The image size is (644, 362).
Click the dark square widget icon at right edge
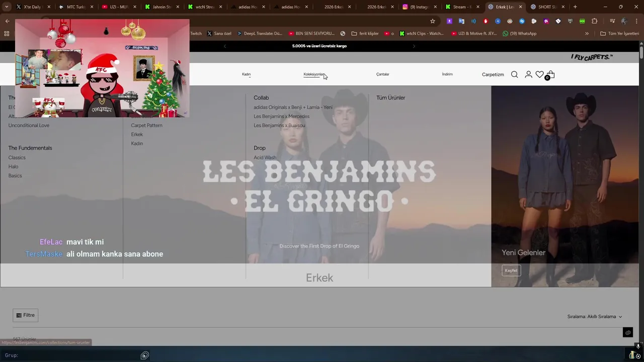pyautogui.click(x=628, y=332)
